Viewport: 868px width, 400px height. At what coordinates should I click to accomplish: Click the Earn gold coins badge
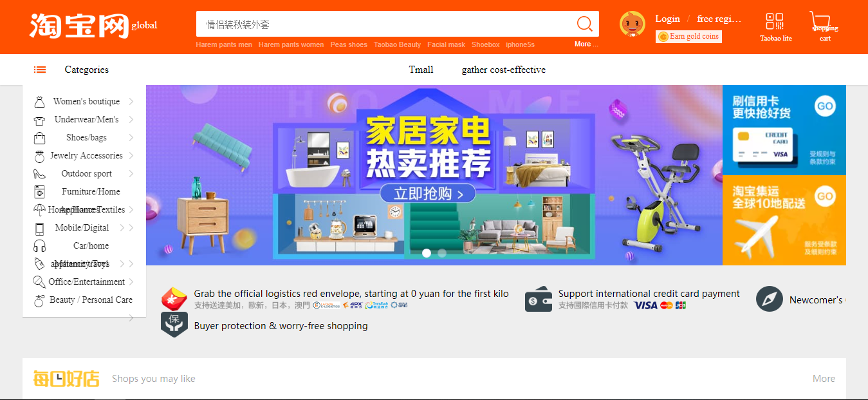pyautogui.click(x=688, y=37)
